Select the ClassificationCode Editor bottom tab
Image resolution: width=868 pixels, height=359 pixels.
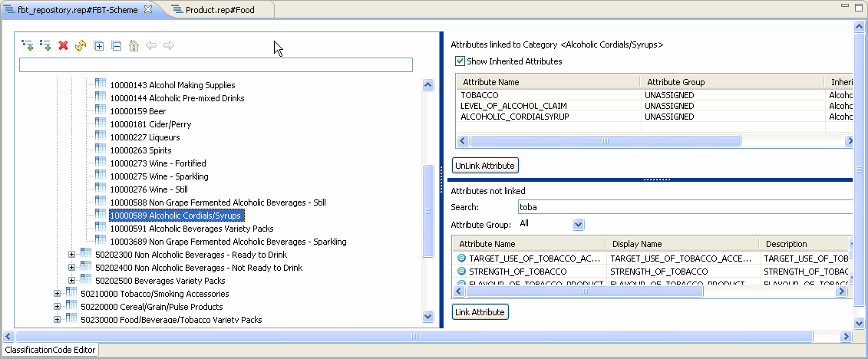tap(51, 350)
